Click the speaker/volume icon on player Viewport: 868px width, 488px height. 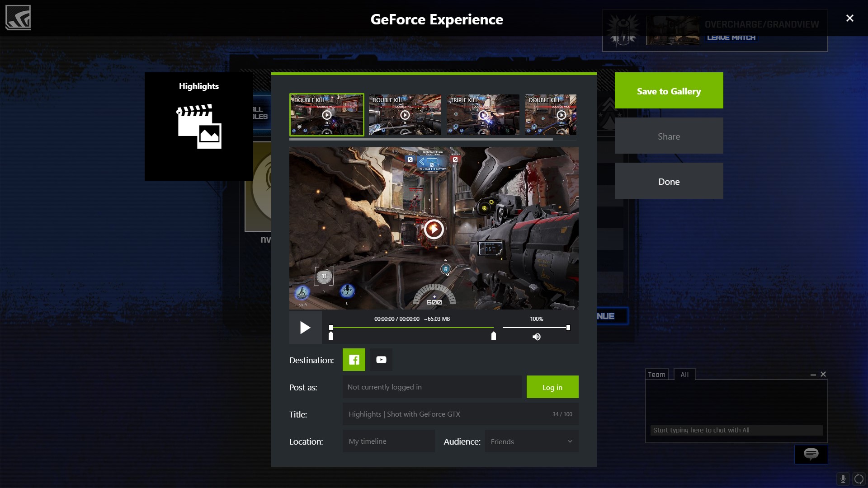(535, 337)
